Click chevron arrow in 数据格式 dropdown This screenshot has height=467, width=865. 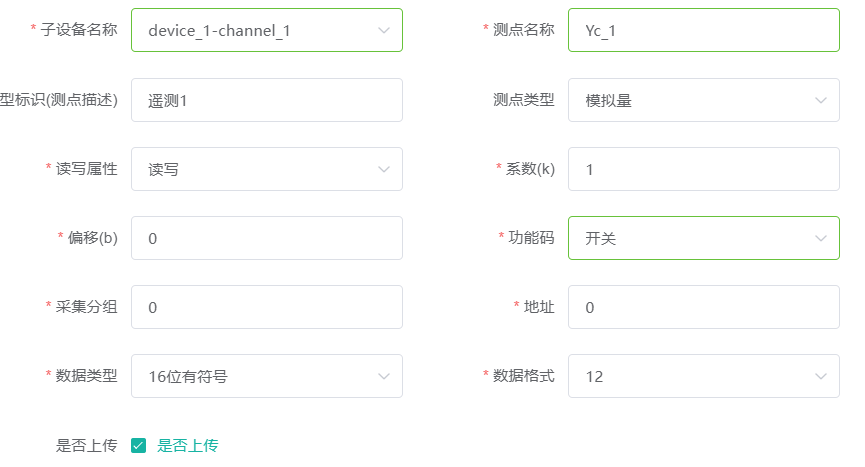[820, 377]
